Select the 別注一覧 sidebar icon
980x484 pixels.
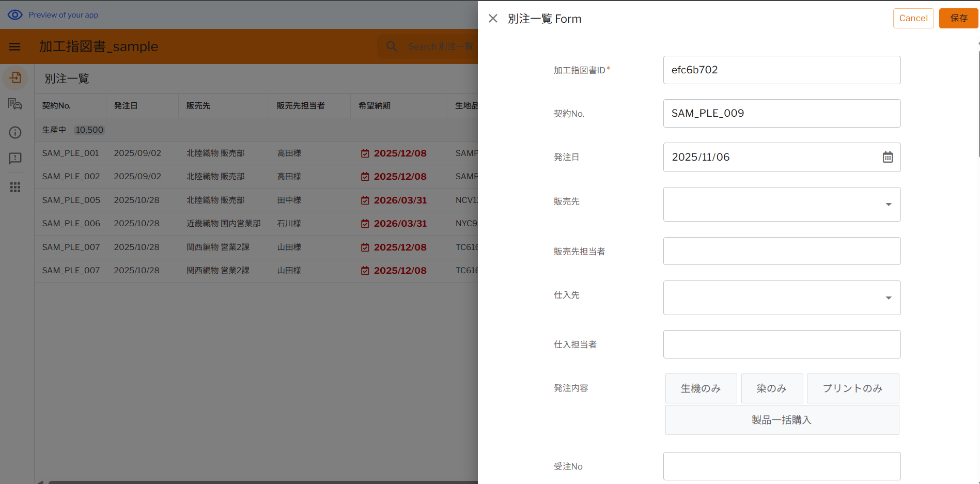point(15,78)
